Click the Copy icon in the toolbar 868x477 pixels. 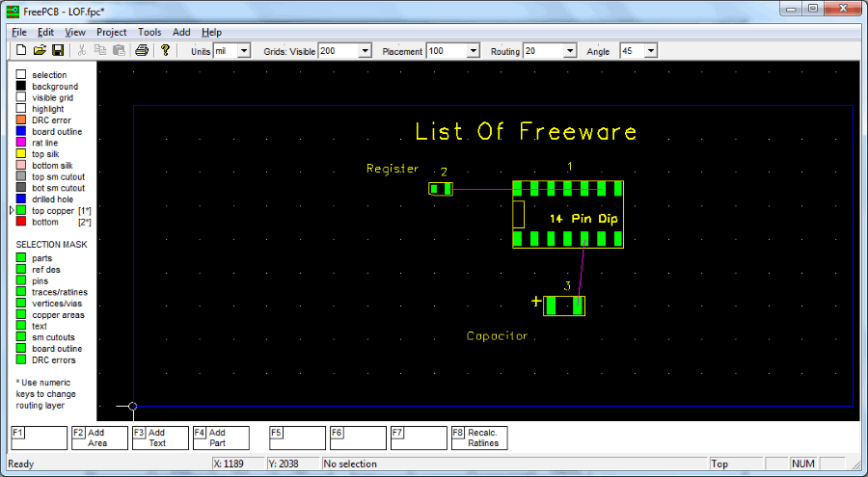tap(100, 50)
